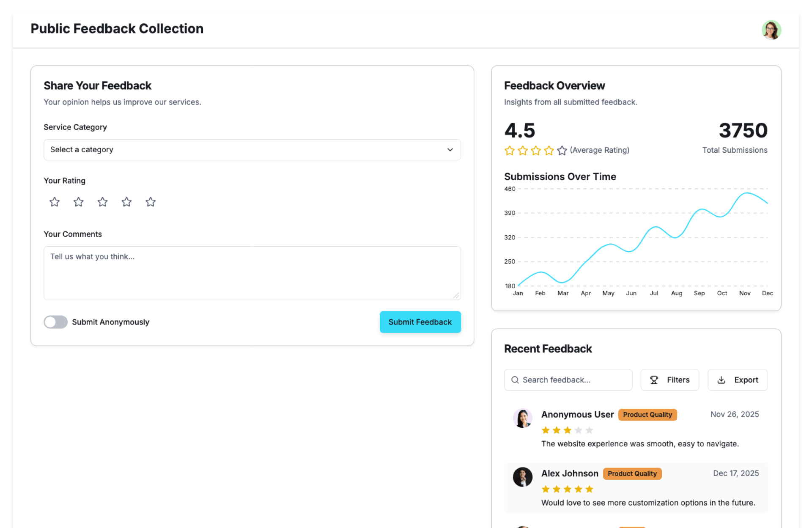The image size is (812, 528).
Task: Click Product Quality badge beside Alex Johnson
Action: (632, 473)
